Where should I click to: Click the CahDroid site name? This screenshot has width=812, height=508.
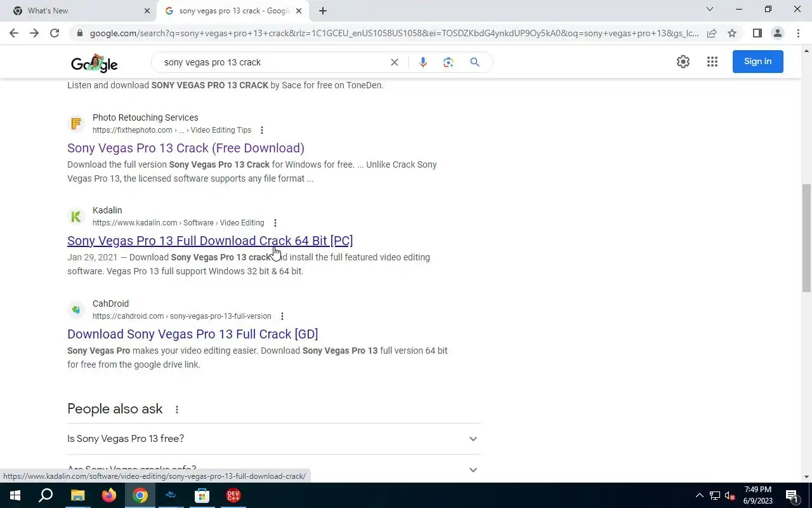[x=110, y=304]
